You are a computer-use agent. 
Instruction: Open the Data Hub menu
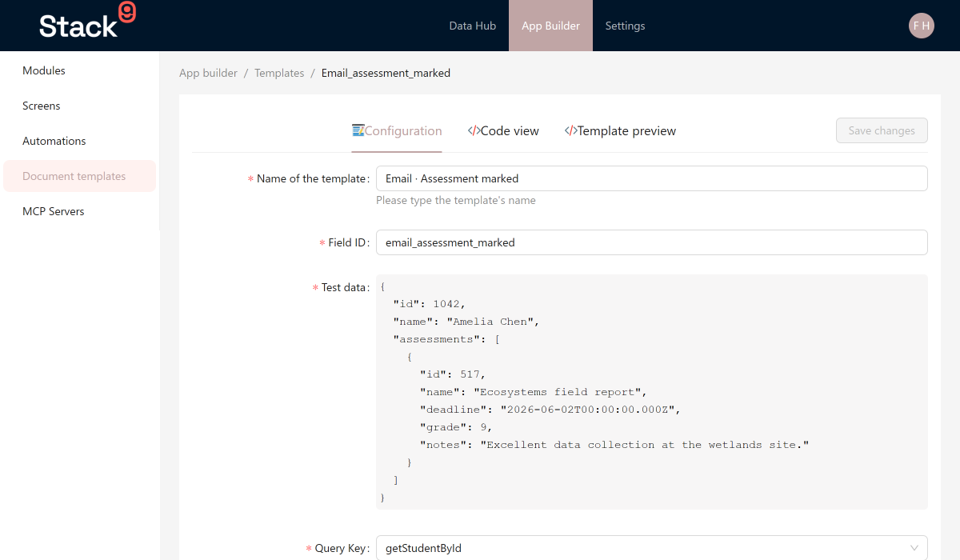(472, 26)
